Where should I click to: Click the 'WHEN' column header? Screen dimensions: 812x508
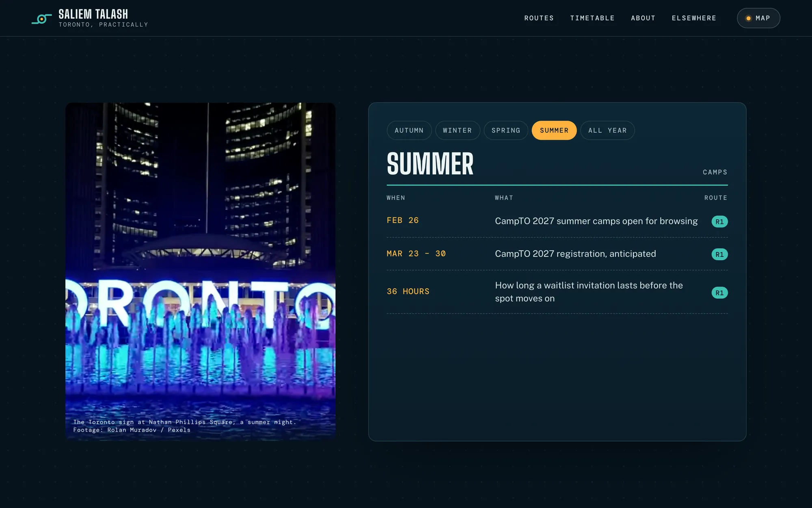pyautogui.click(x=396, y=198)
